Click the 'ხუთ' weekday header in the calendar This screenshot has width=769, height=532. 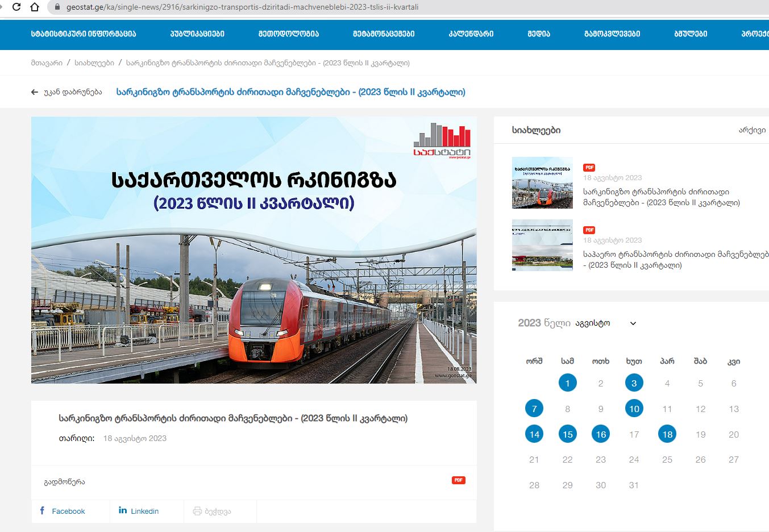click(634, 361)
